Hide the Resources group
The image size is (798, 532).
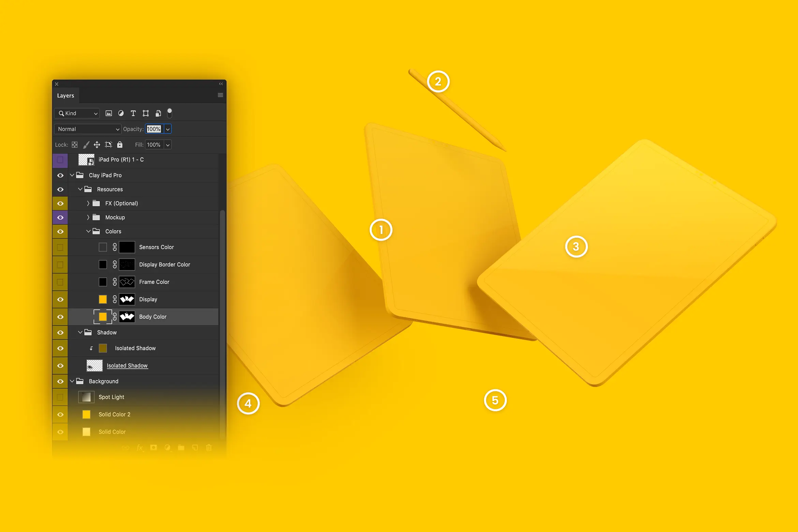click(60, 189)
